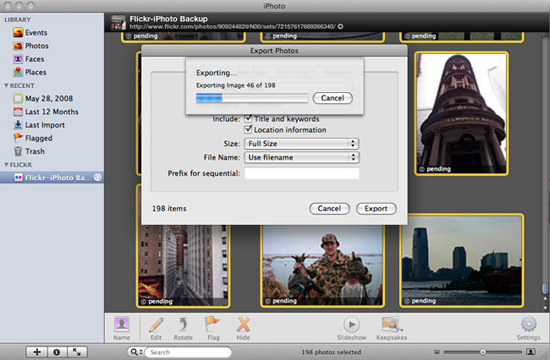The height and width of the screenshot is (360, 550).
Task: Click the Export button
Action: pyautogui.click(x=376, y=208)
